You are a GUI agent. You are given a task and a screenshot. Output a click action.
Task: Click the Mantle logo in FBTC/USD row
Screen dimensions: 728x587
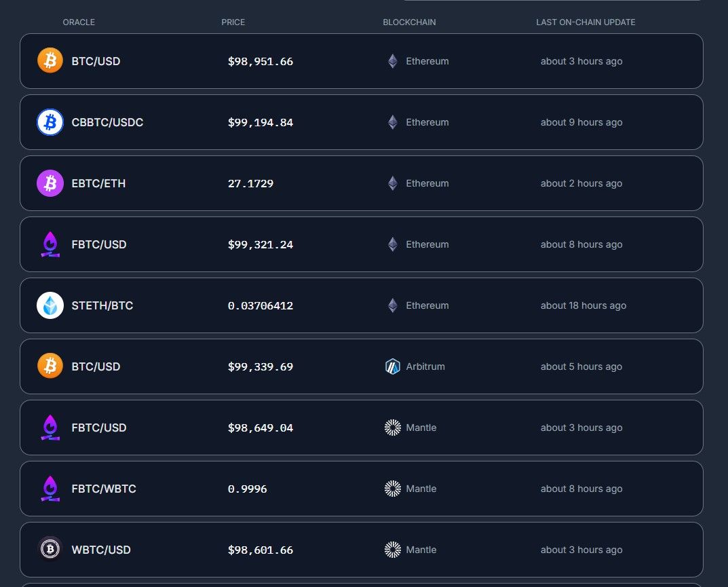click(x=393, y=428)
